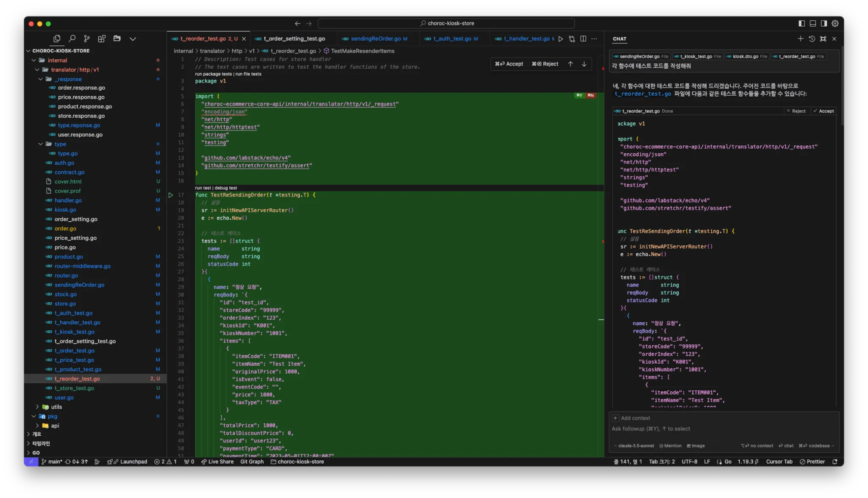Expand the 타임라인 section
Screen dimensions: 868x498
point(41,443)
